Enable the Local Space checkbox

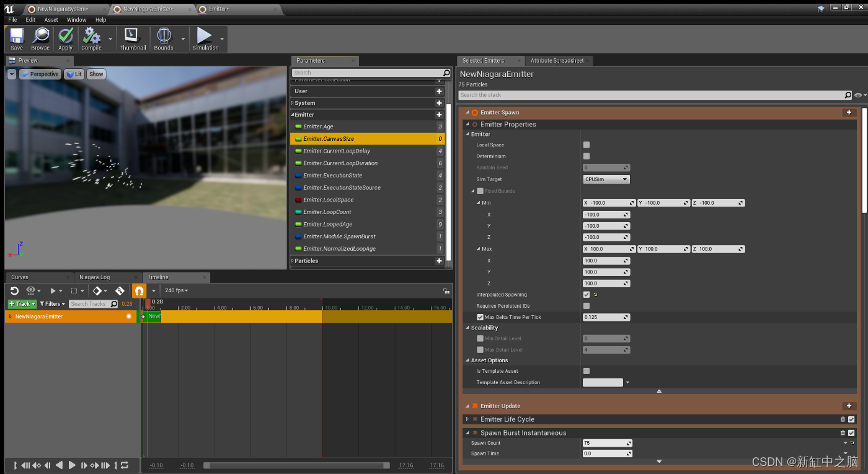coord(587,145)
